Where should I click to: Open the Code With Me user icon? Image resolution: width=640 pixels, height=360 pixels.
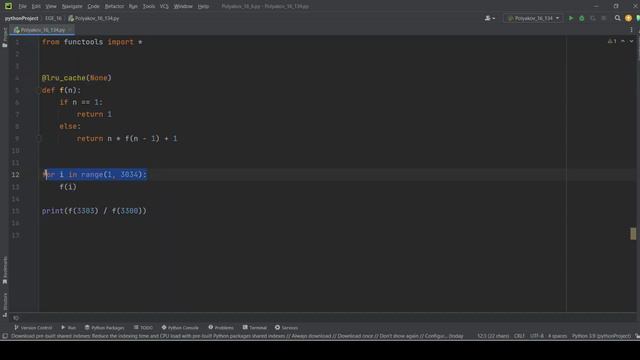click(x=489, y=18)
